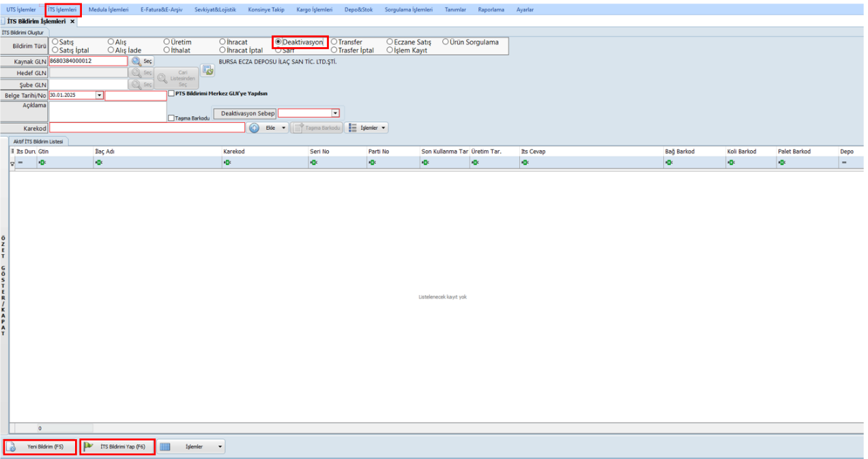Click the magnifier icon beside Kaynak GLN
Viewport: 868px width, 459px height.
(136, 61)
